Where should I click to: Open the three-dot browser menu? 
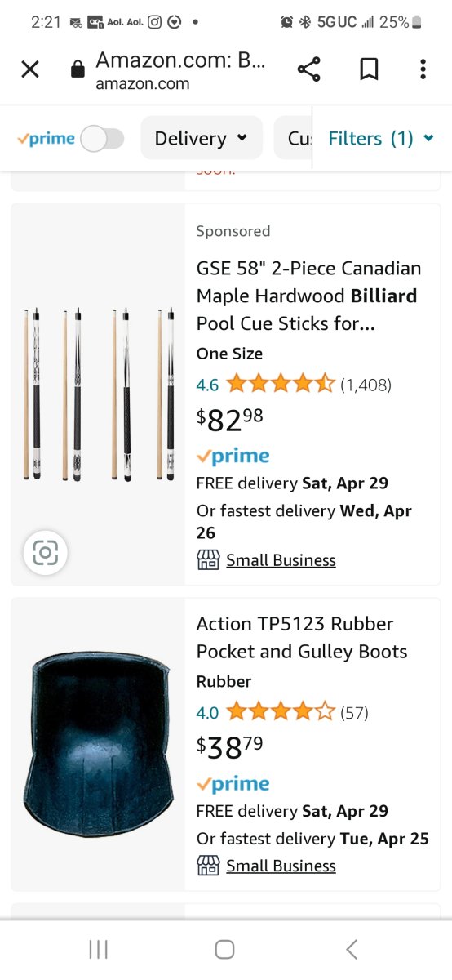(423, 69)
